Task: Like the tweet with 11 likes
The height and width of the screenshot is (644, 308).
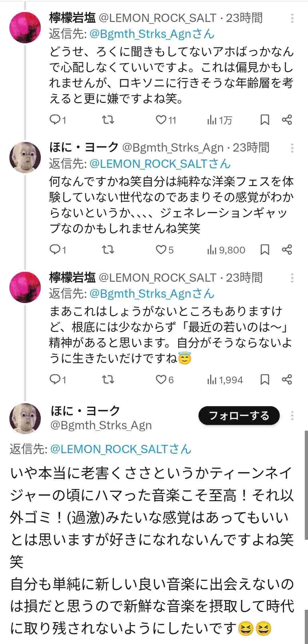Action: point(161,120)
